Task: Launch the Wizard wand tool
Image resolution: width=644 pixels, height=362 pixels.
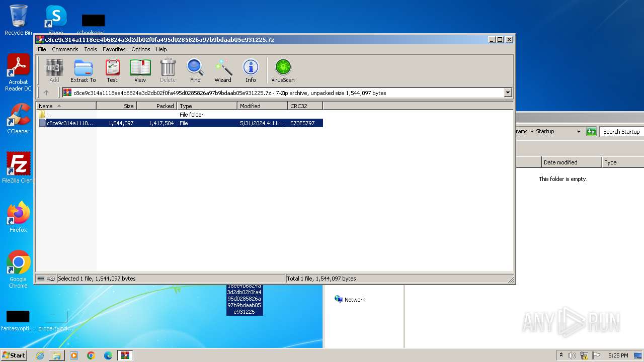Action: 223,70
